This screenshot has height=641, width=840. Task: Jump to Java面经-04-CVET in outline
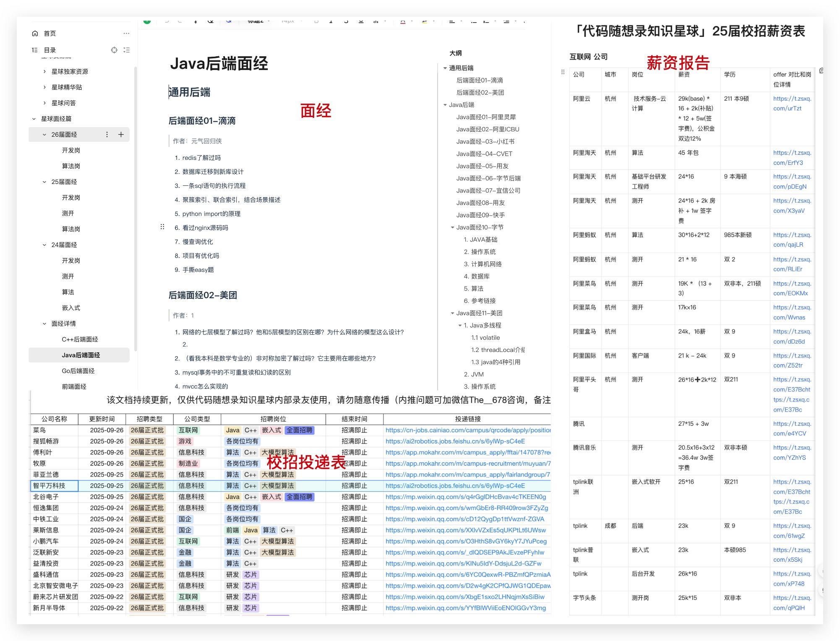click(x=484, y=154)
